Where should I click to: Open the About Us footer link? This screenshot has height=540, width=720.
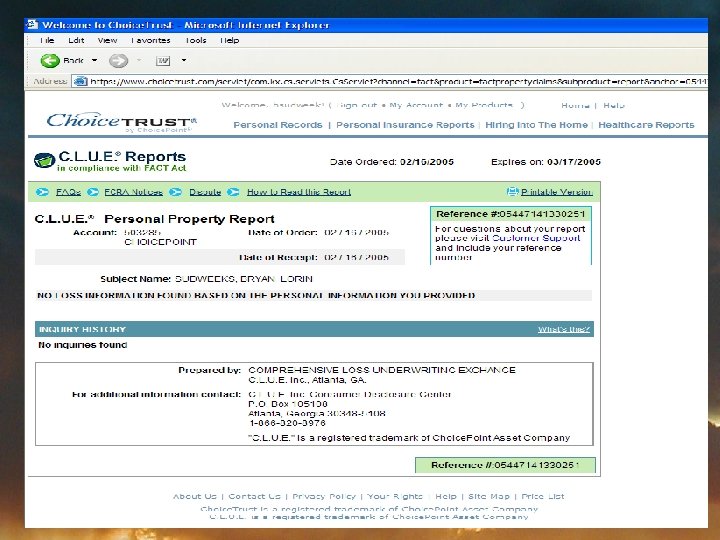[x=195, y=496]
